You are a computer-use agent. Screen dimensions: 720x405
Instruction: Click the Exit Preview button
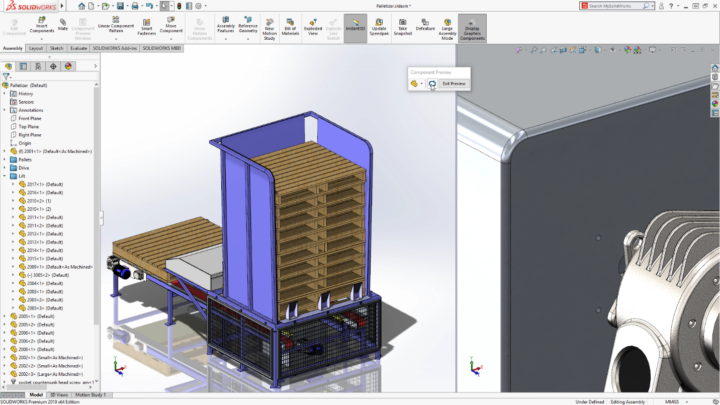[x=453, y=84]
